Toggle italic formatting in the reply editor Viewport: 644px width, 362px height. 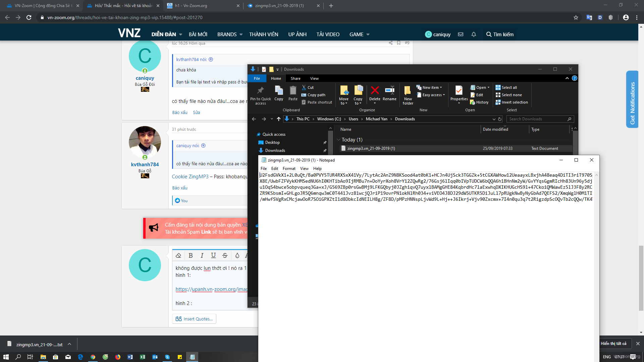click(x=202, y=255)
